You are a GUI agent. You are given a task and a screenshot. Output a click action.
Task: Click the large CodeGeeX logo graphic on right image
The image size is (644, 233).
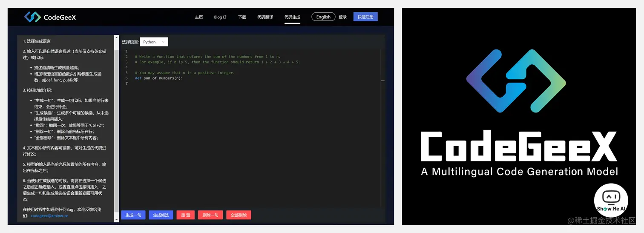point(516,81)
